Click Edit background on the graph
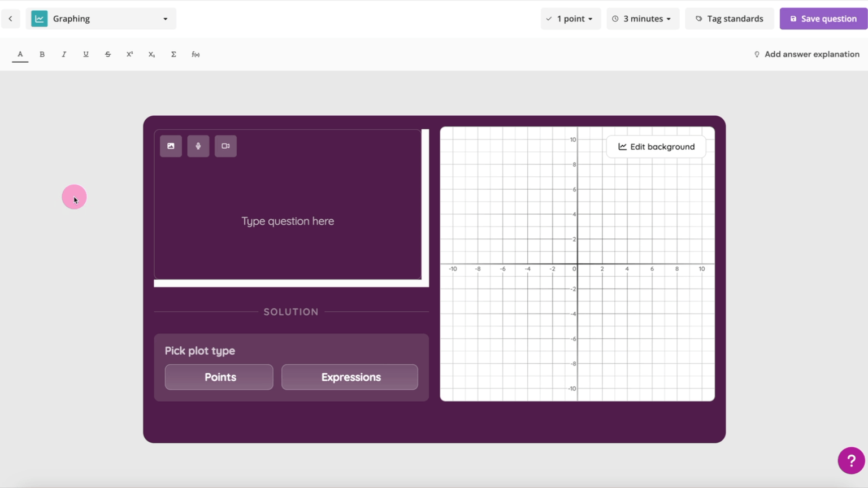Screen dimensions: 868x488 click(x=656, y=147)
